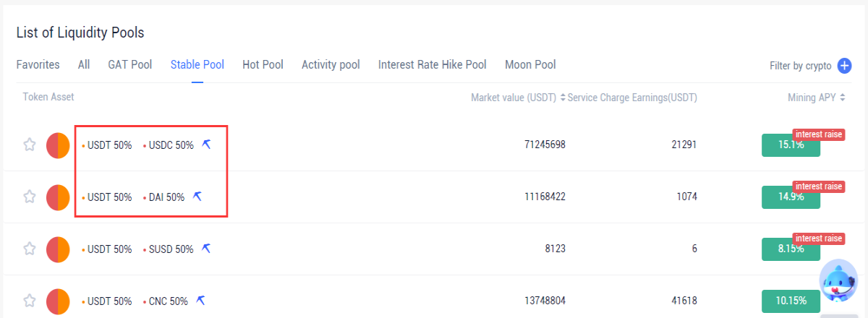Click the mining pickaxe icon beside USDC 50%
868x318 pixels.
click(206, 145)
